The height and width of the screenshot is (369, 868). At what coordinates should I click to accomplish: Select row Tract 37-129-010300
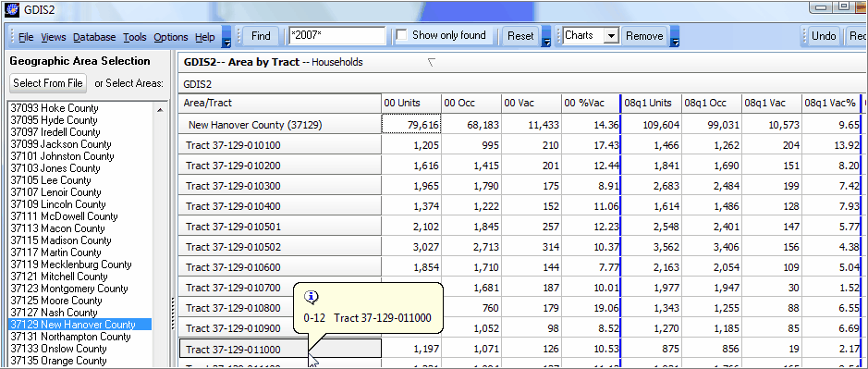279,186
